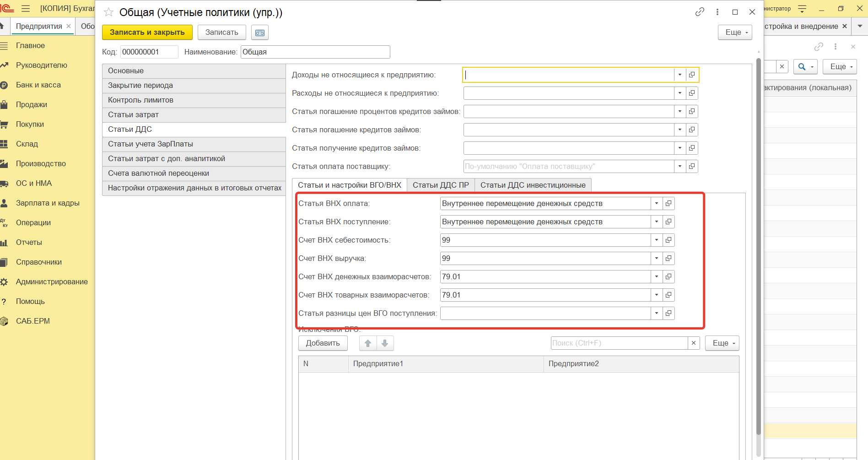
Task: Open the Закрытие периода section
Action: coord(194,86)
